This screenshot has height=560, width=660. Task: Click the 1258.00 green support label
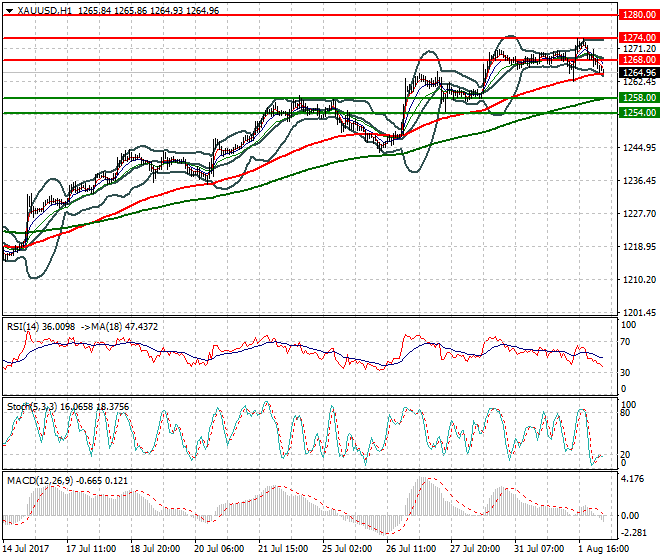pos(639,98)
